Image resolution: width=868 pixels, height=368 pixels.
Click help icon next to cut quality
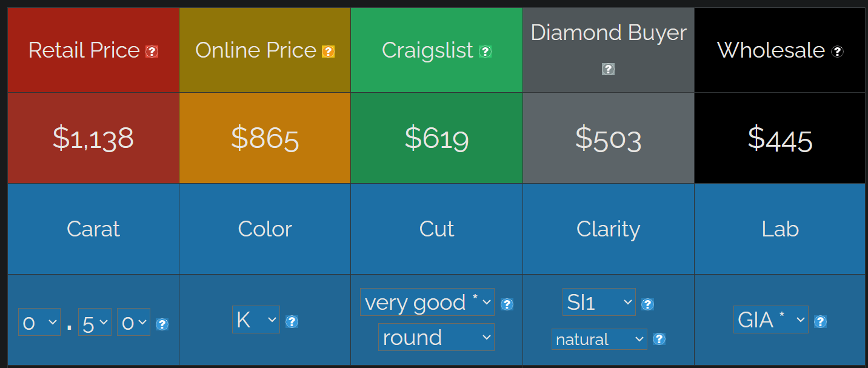[x=507, y=304]
